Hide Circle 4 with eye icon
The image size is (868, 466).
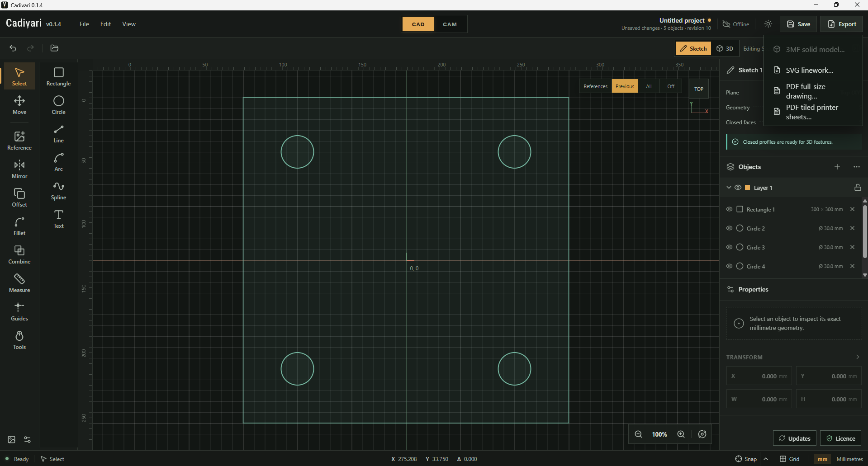pos(729,266)
